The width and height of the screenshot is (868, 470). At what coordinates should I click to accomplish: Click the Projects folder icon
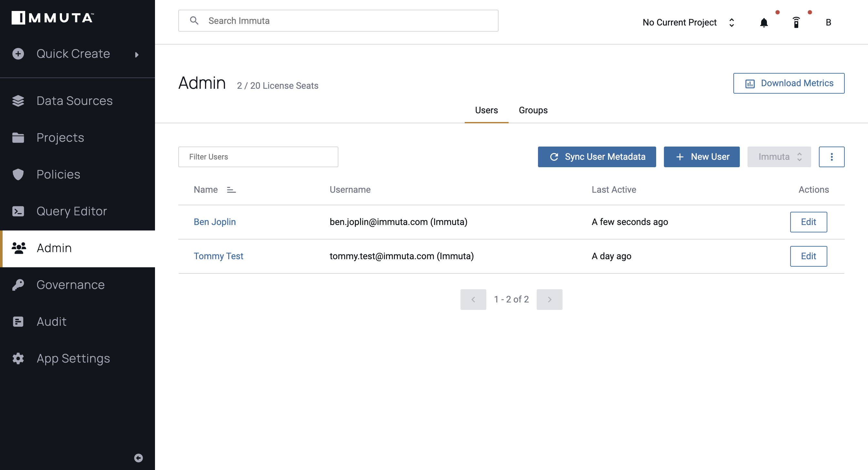18,138
